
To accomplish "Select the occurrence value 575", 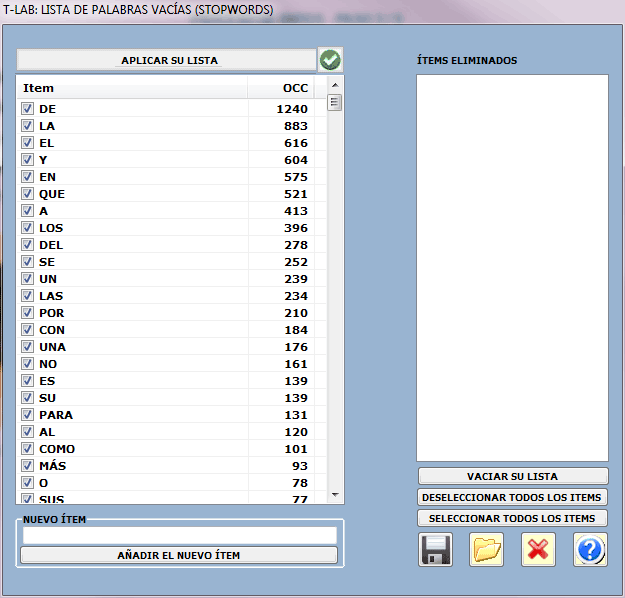I will (x=296, y=177).
